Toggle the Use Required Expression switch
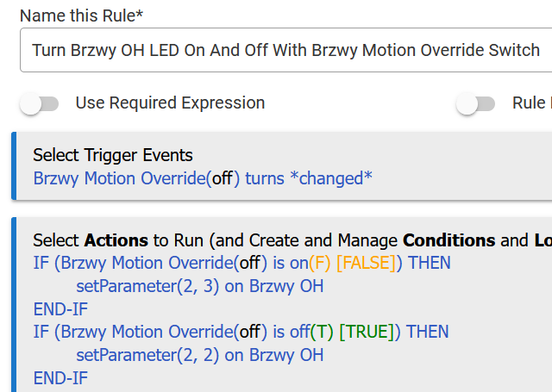This screenshot has width=552, height=392. click(x=39, y=103)
